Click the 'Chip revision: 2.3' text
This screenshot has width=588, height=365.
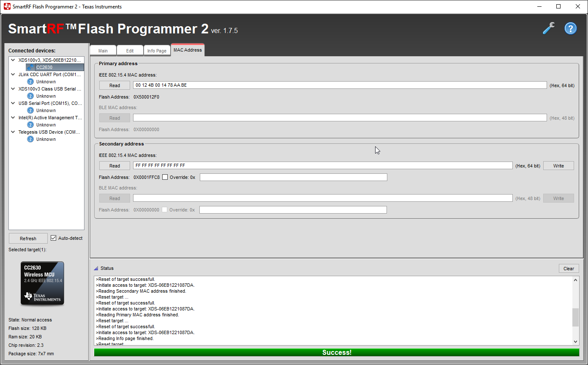tap(26, 345)
